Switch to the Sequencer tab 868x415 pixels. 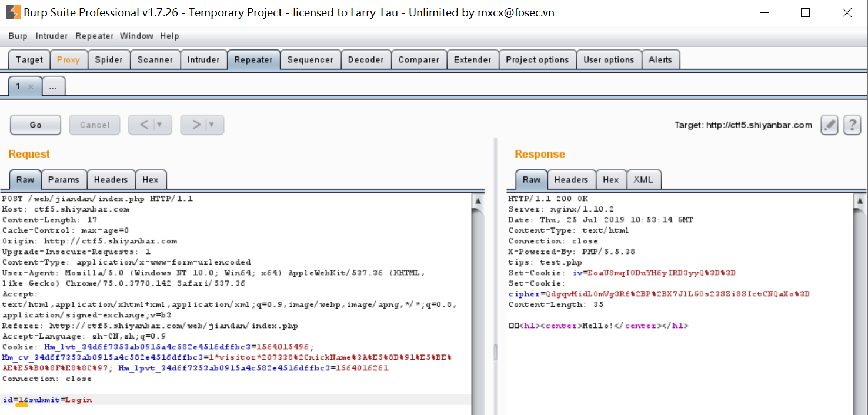pyautogui.click(x=311, y=60)
